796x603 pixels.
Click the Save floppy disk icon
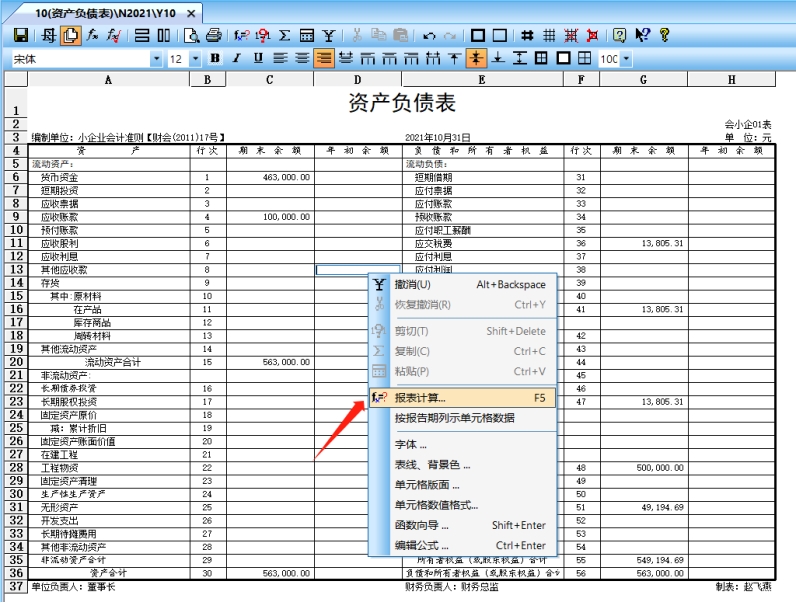coord(19,36)
